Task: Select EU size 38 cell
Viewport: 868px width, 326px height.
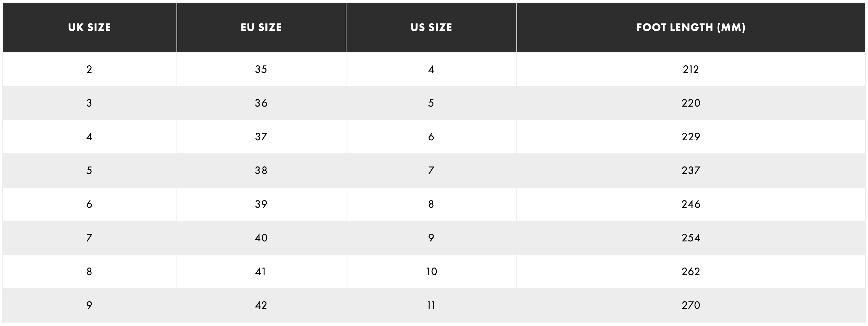Action: pyautogui.click(x=261, y=171)
